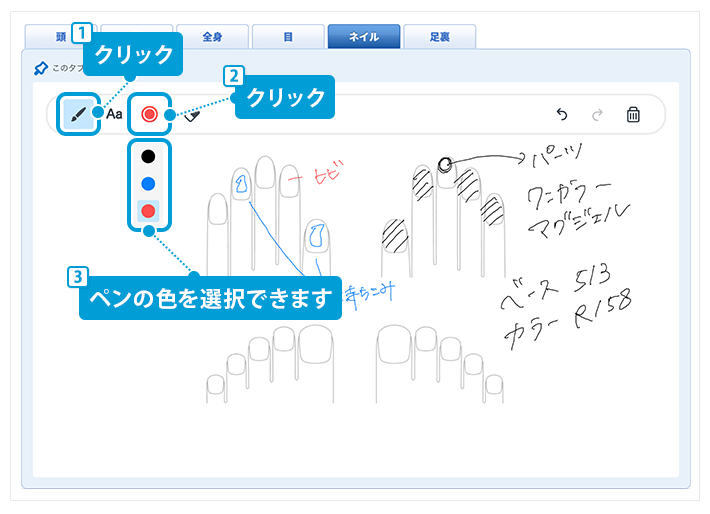Switch to the 全身 tab
This screenshot has width=710, height=514.
212,37
